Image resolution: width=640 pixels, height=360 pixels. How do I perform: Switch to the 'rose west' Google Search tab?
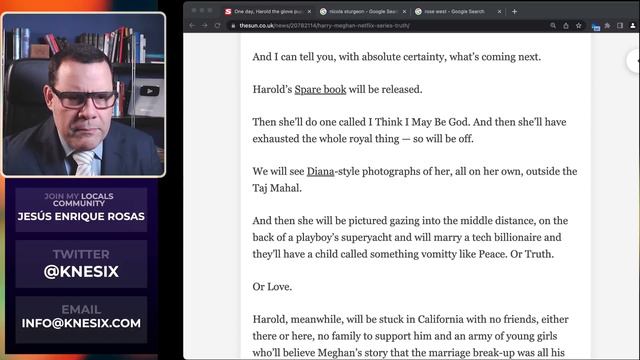(x=457, y=11)
